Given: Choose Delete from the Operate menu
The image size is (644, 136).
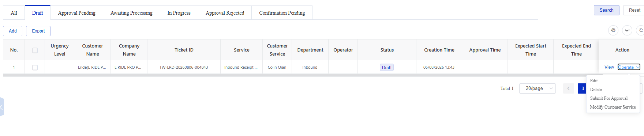Looking at the screenshot, I should click(x=613, y=90).
